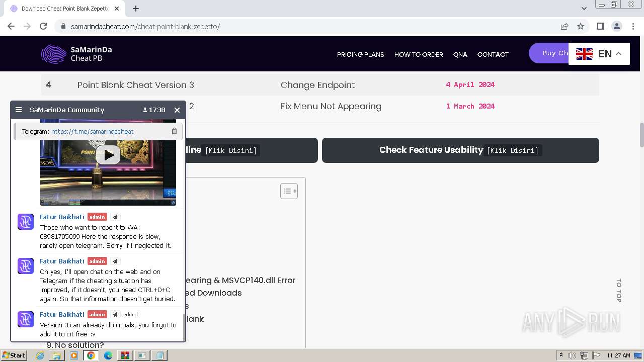The image size is (644, 362).
Task: Open WinRAR from taskbar
Action: coord(125,355)
